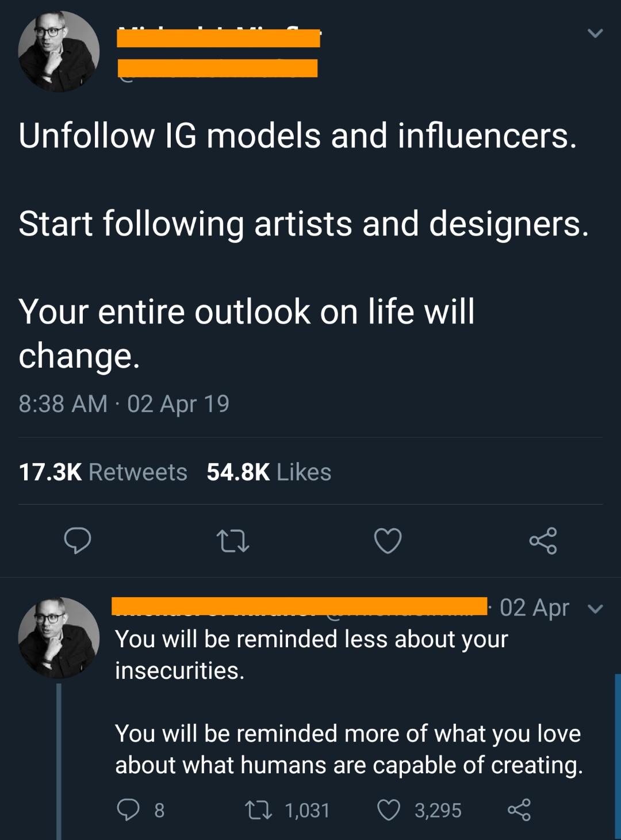Click the 8:38 AM 02 Apr 19 timestamp

coord(124,403)
